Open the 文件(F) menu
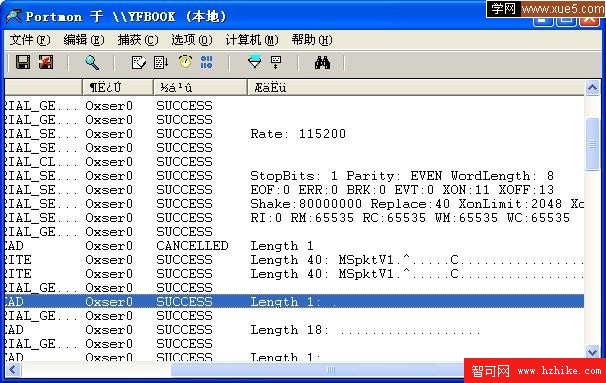Screen dimensions: 606x383 [30, 40]
